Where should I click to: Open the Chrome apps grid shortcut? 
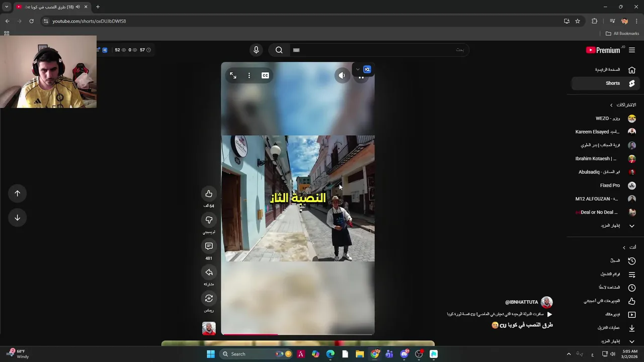(7, 33)
